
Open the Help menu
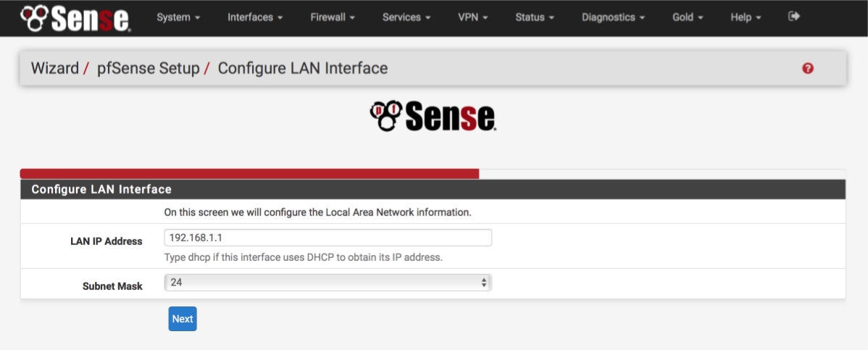[x=746, y=17]
